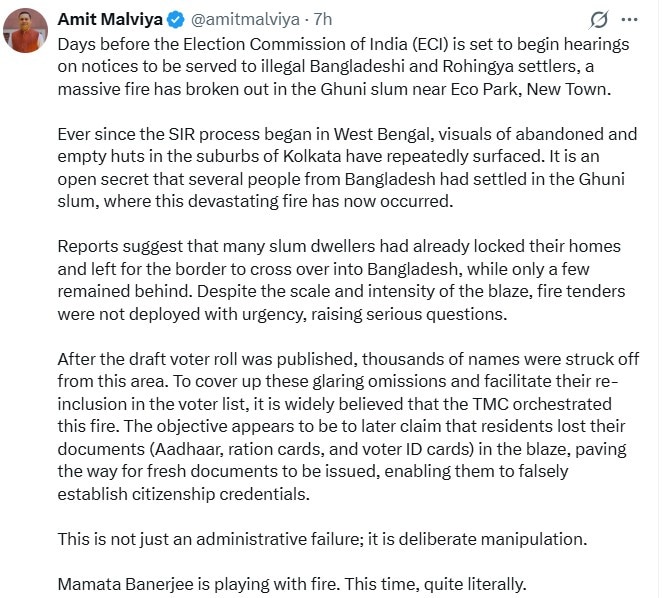Click the 7h post timestamp
This screenshot has height=598, width=669.
pyautogui.click(x=322, y=19)
